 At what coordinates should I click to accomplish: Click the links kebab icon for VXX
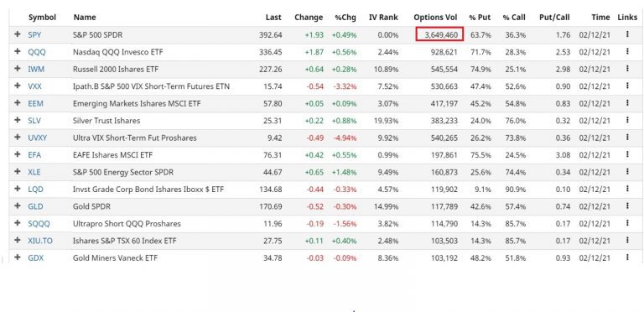point(627,86)
